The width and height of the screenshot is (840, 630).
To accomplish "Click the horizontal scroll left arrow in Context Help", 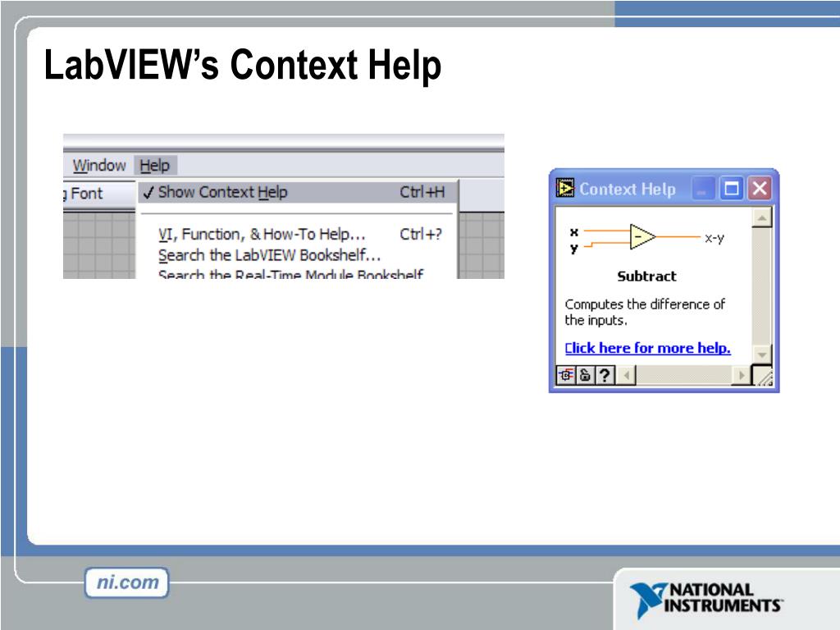I will point(626,375).
